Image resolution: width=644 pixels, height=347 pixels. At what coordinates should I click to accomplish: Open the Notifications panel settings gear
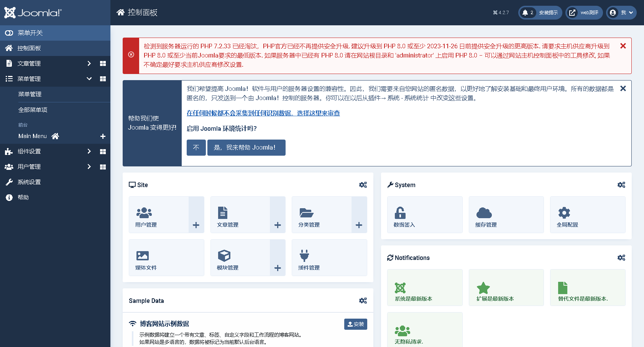pyautogui.click(x=621, y=258)
